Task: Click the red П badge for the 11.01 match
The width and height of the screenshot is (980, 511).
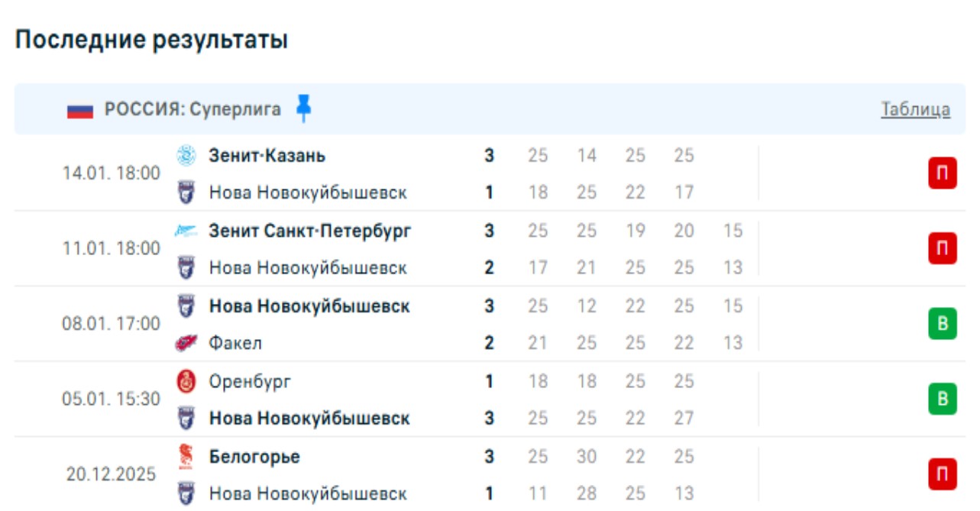Action: (x=943, y=249)
